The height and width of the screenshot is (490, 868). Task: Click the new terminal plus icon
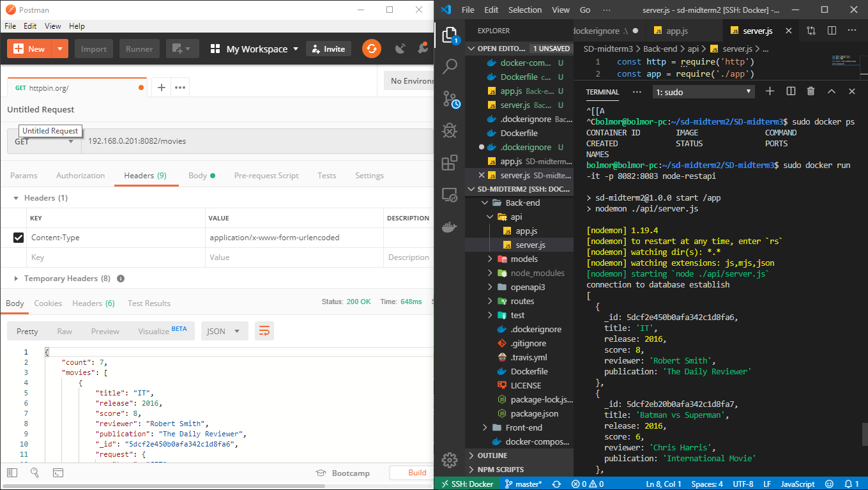tap(770, 91)
